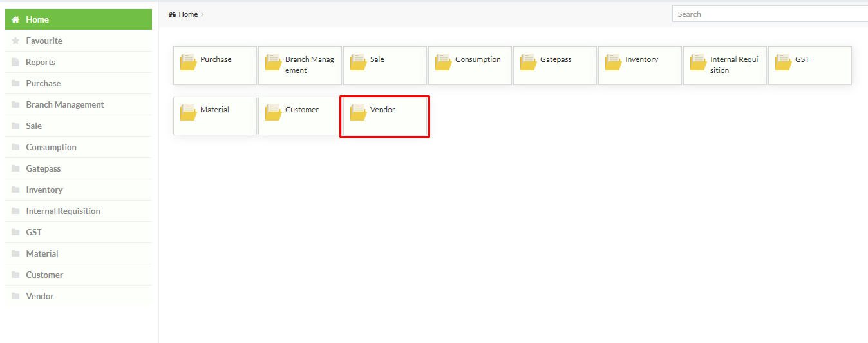The height and width of the screenshot is (343, 868).
Task: Click the Vendor tile folder icon
Action: (358, 112)
